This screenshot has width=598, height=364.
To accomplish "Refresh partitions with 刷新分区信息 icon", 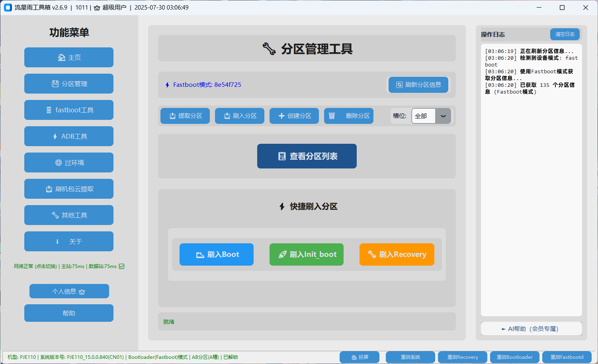I will [x=400, y=85].
